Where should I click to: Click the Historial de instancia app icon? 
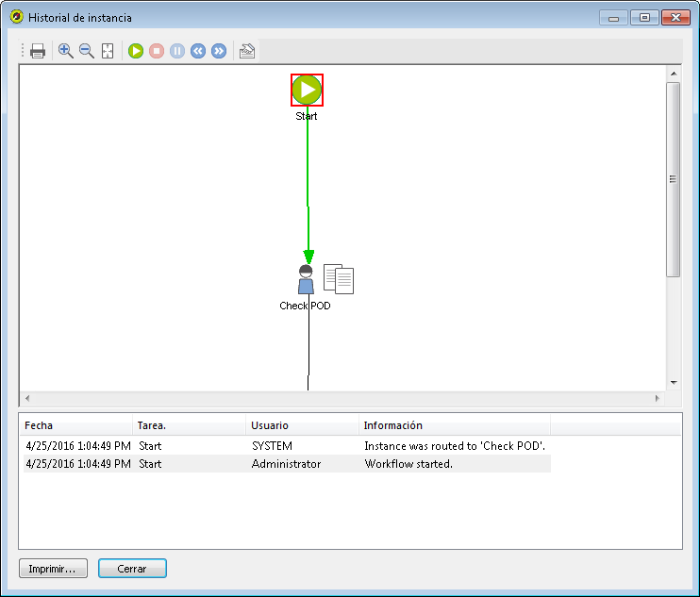pyautogui.click(x=17, y=17)
